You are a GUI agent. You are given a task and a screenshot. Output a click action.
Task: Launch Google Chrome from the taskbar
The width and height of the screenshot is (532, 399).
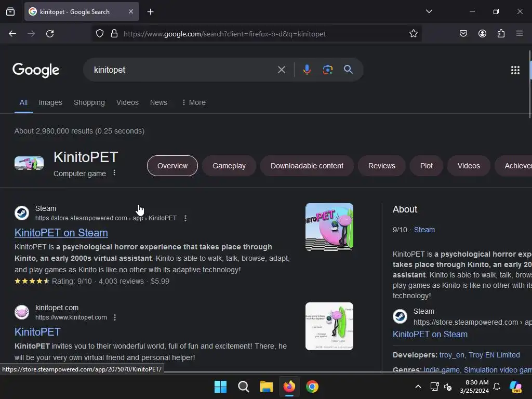(312, 387)
